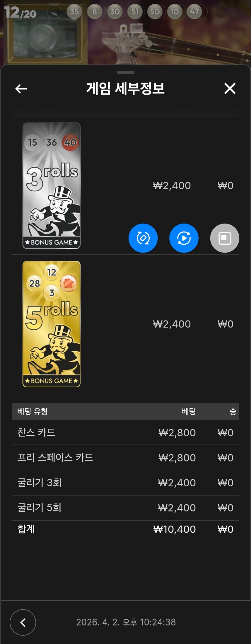Viewport: 251px width, 644px height.
Task: Click the 굴리기 5회 row
Action: (x=125, y=508)
